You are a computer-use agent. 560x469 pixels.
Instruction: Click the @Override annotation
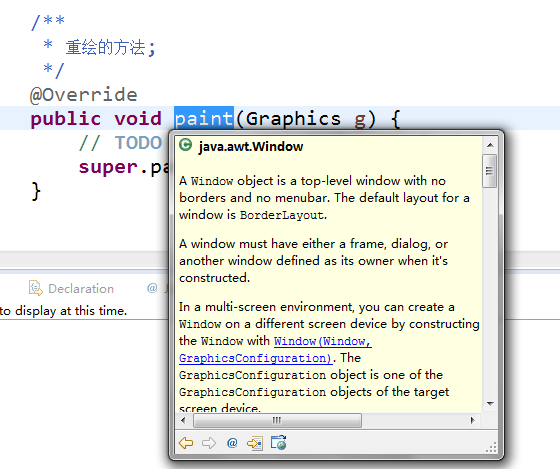(x=84, y=95)
